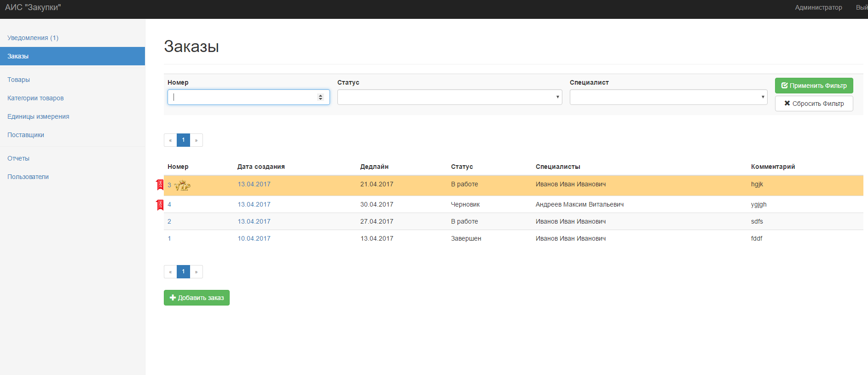Viewport: 868px width, 375px height.
Task: Click the red HOT badge on order 4
Action: [x=160, y=205]
